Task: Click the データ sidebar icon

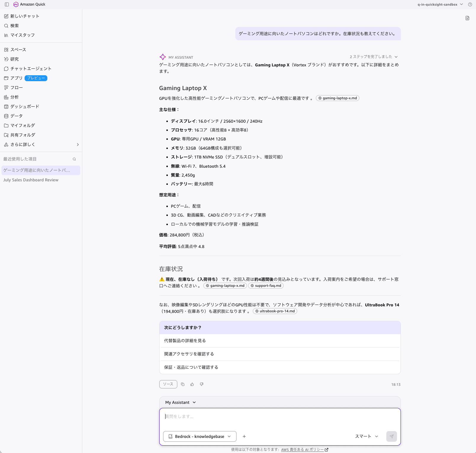Action: click(x=6, y=116)
